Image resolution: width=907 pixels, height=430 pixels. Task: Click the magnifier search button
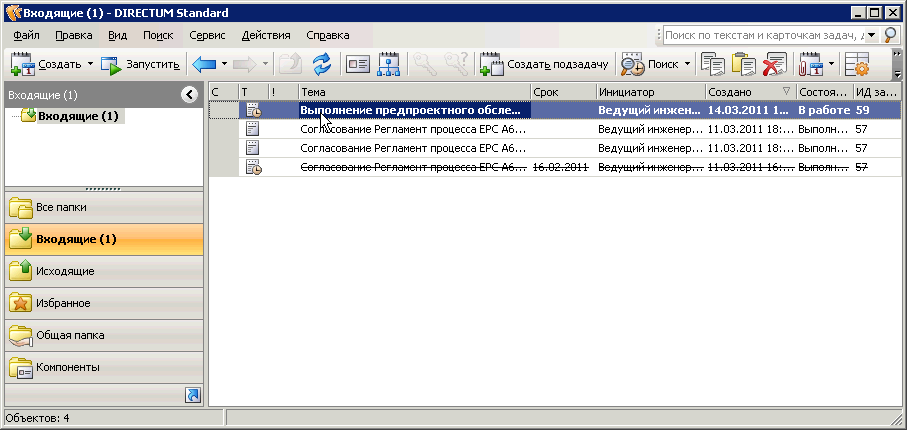pos(891,35)
